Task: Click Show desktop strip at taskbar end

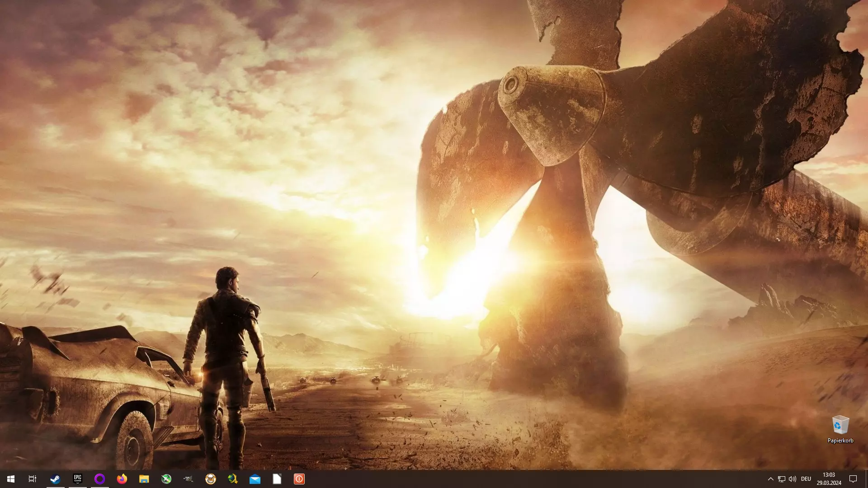Action: click(866, 479)
